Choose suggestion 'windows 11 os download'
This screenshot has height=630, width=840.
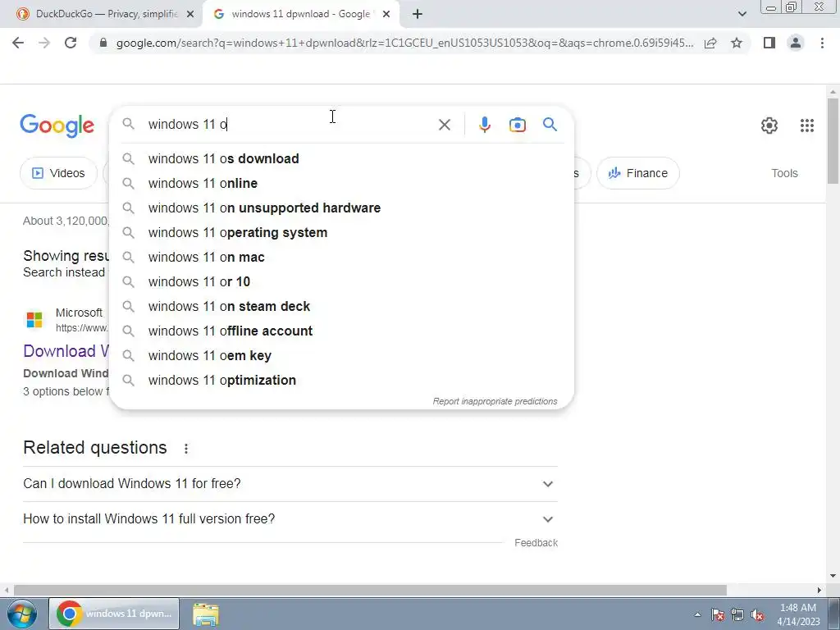341,158
